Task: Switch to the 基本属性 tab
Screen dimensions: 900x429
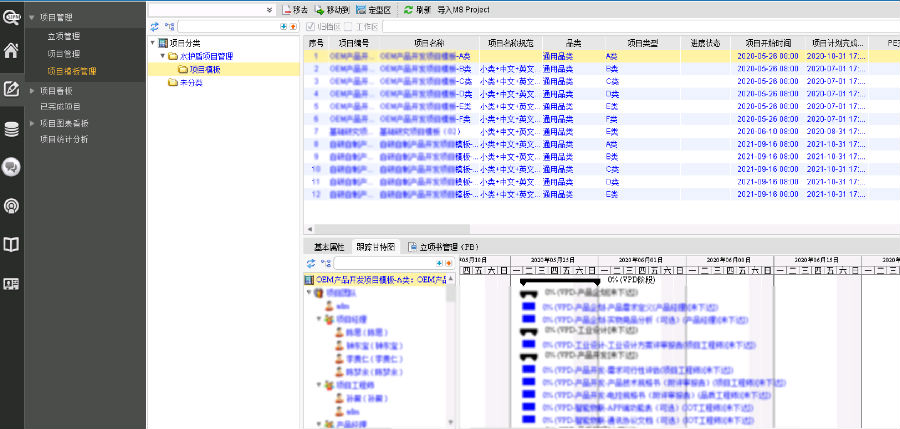Action: pyautogui.click(x=329, y=246)
